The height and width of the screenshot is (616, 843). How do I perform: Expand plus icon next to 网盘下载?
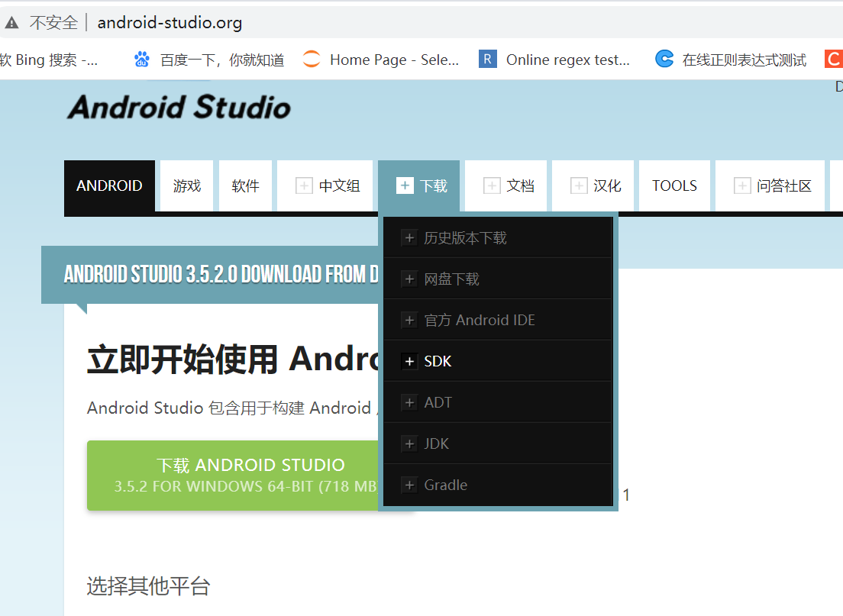pyautogui.click(x=410, y=279)
